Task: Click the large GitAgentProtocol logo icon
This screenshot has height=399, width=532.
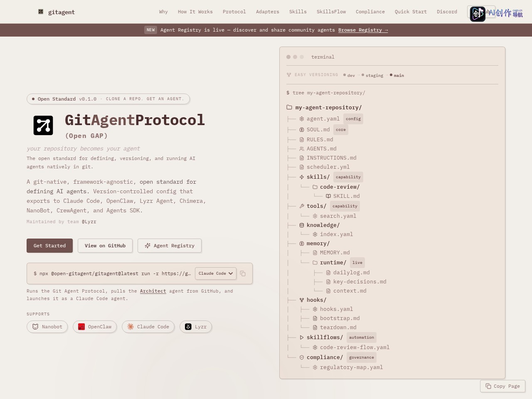Action: click(43, 126)
